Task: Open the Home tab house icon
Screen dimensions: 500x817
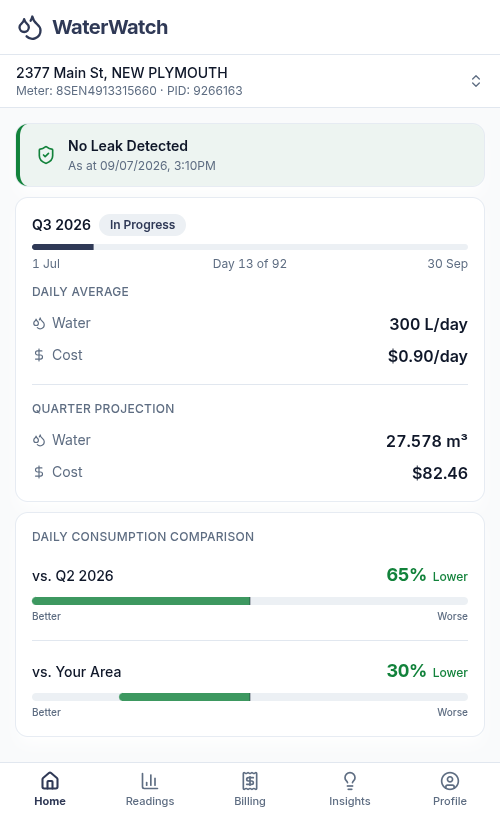Action: [50, 781]
